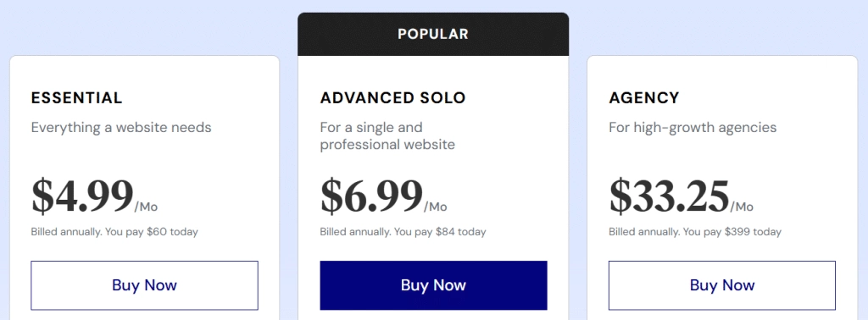
Task: Click 'For a single and professional website' text
Action: pyautogui.click(x=387, y=136)
